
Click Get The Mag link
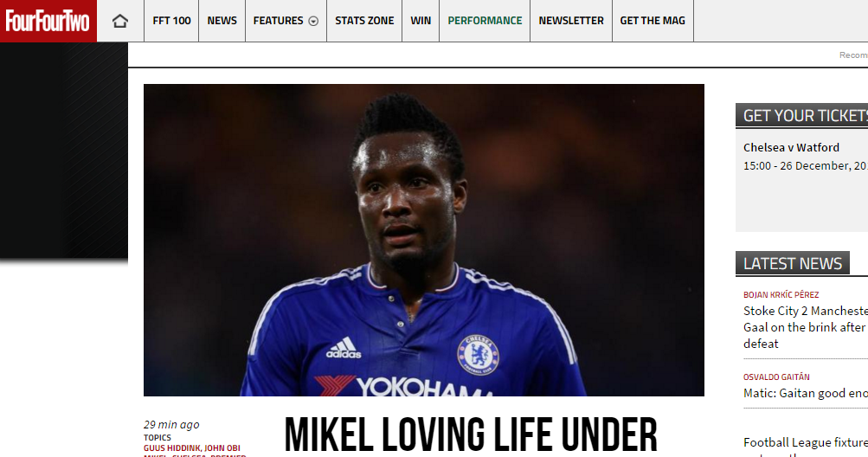click(x=653, y=21)
